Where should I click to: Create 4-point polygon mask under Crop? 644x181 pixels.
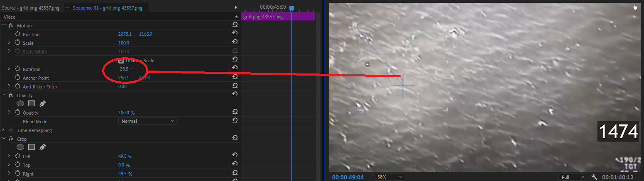pyautogui.click(x=32, y=147)
